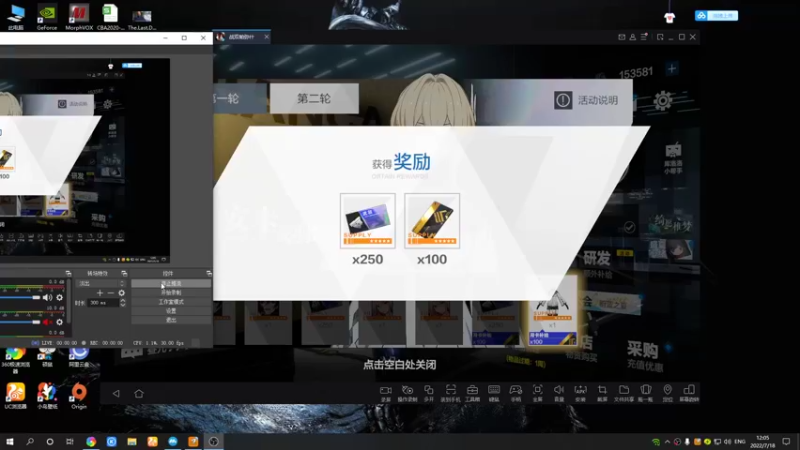The height and width of the screenshot is (450, 800).
Task: Click the shake (摇一摇) icon
Action: click(x=645, y=390)
